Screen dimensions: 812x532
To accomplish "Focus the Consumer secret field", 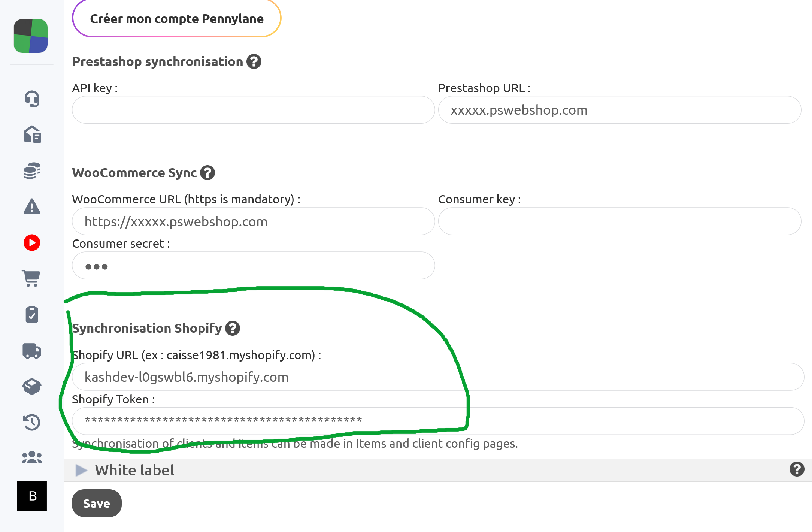I will (253, 265).
